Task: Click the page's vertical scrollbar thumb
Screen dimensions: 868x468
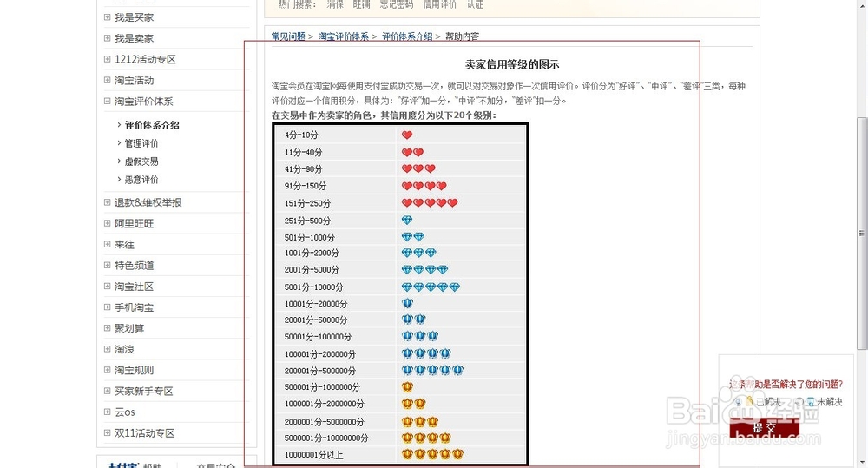Action: coord(862,233)
